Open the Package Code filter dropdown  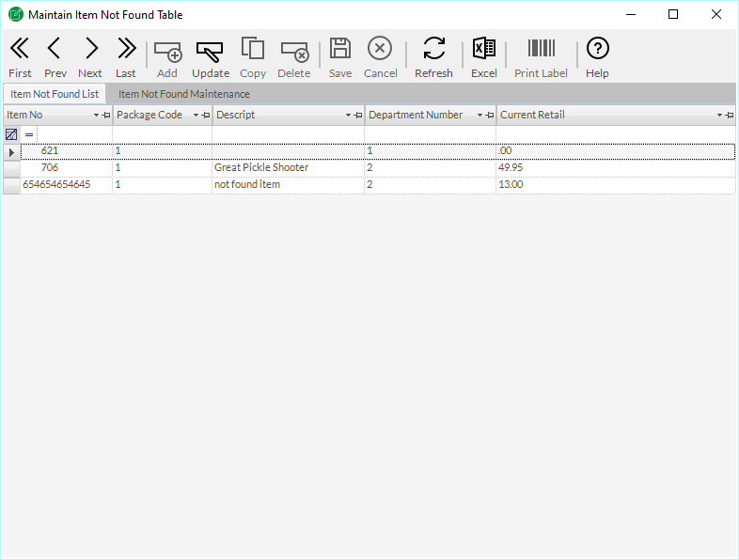click(x=196, y=116)
